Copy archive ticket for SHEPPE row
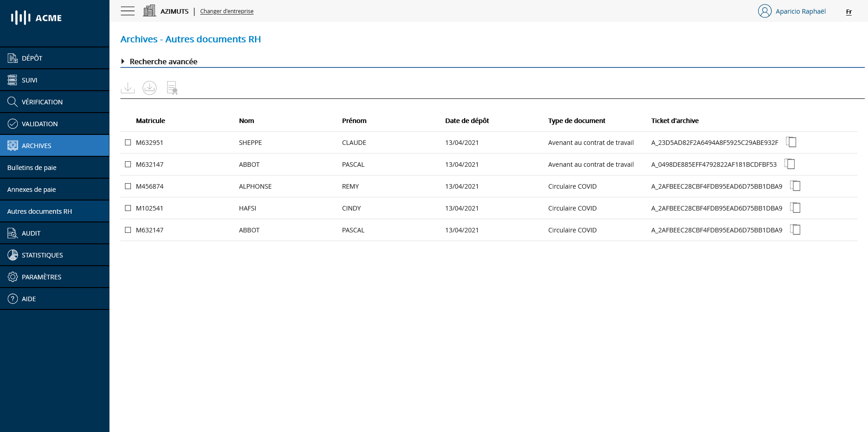868x432 pixels. pyautogui.click(x=791, y=142)
